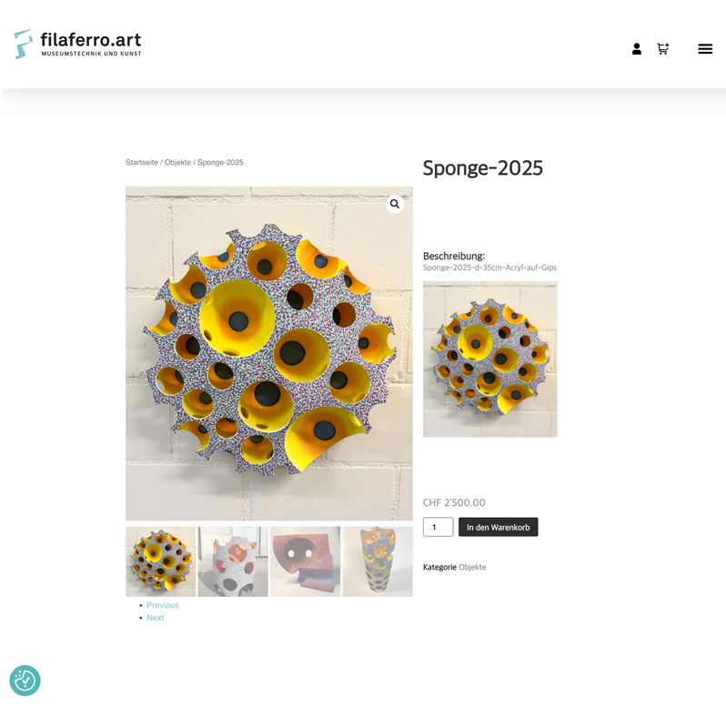This screenshot has height=728, width=726.
Task: Click the Previous gallery link
Action: pos(163,605)
